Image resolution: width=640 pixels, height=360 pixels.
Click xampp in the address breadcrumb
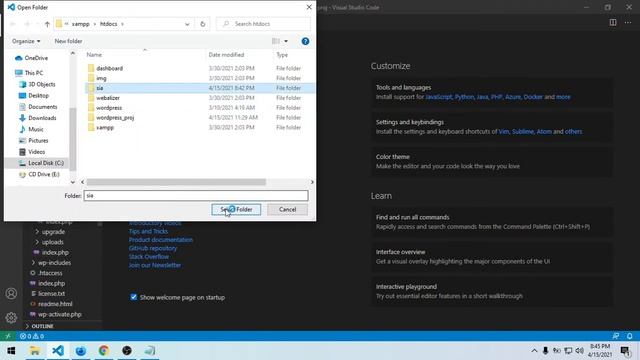[80, 24]
